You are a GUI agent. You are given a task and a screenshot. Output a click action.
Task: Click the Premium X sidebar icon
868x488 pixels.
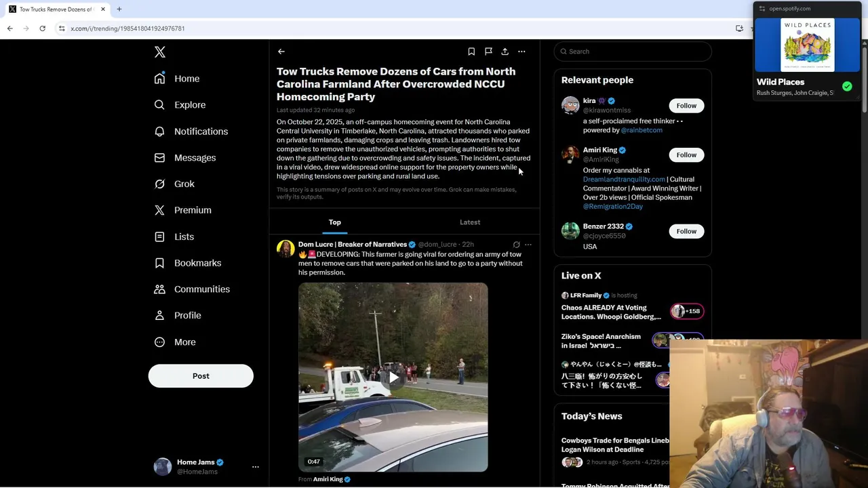click(159, 210)
